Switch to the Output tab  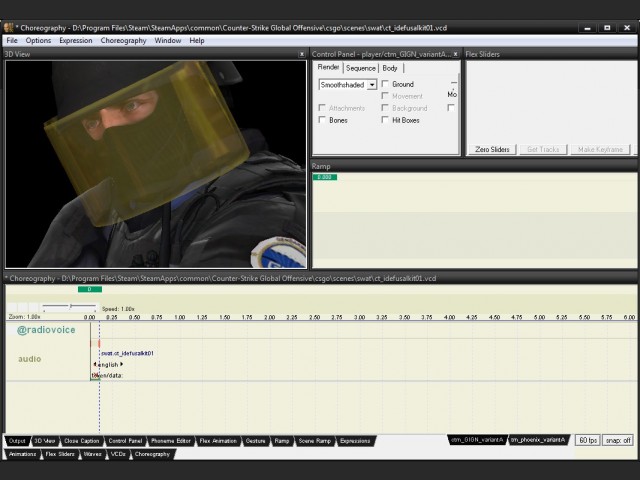(17, 441)
